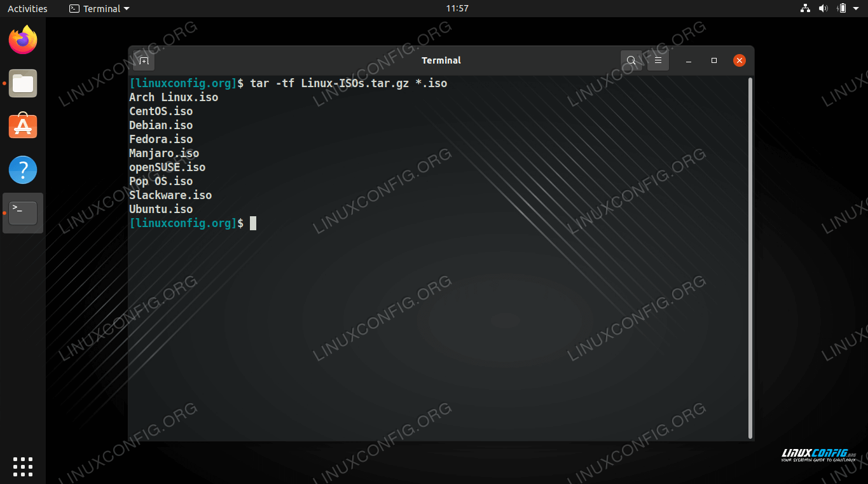Launch Firefox from the dock
The image size is (868, 484).
pyautogui.click(x=23, y=41)
